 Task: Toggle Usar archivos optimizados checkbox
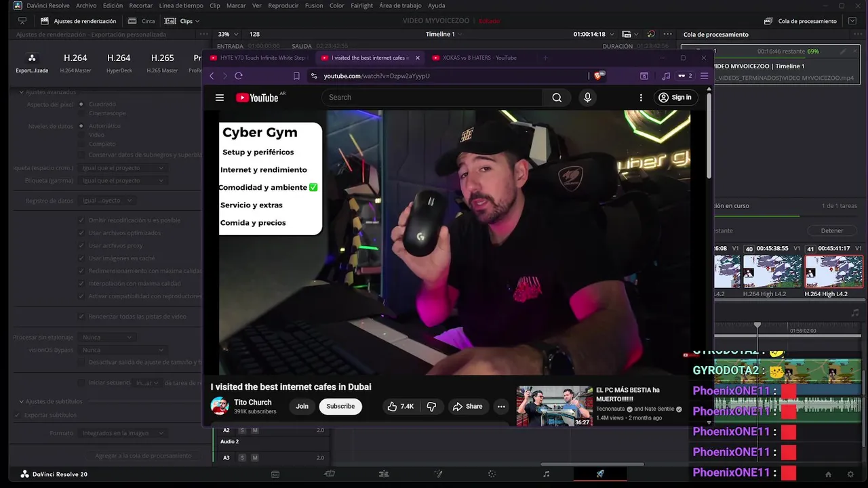click(x=81, y=233)
